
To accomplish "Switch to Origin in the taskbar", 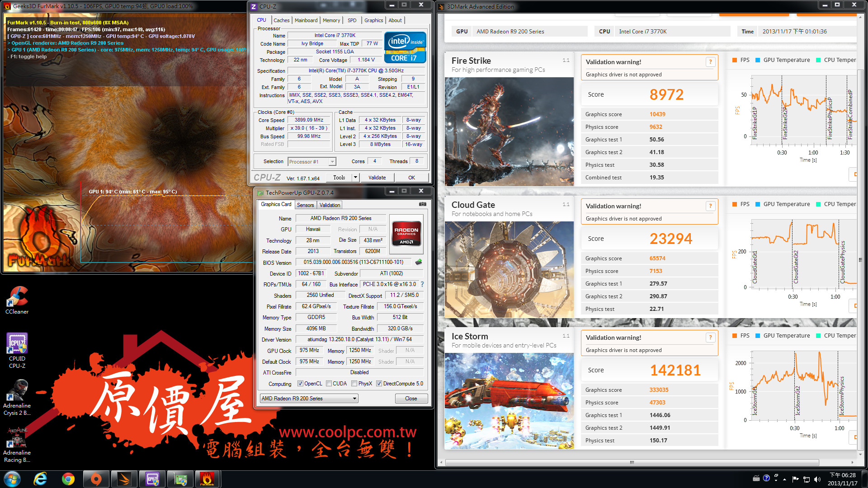I will pyautogui.click(x=96, y=479).
